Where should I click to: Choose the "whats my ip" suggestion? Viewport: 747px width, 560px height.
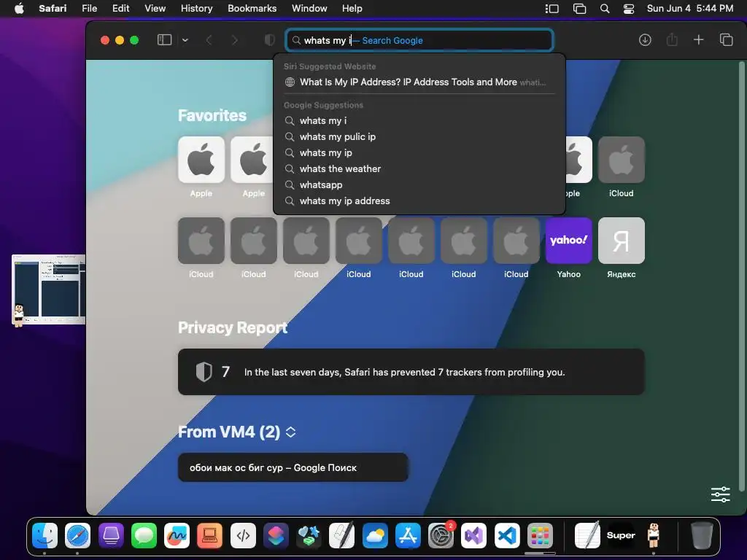(x=419, y=153)
